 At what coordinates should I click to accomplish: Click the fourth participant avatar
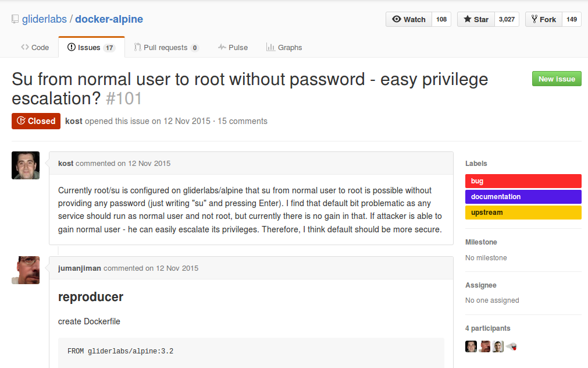(511, 346)
